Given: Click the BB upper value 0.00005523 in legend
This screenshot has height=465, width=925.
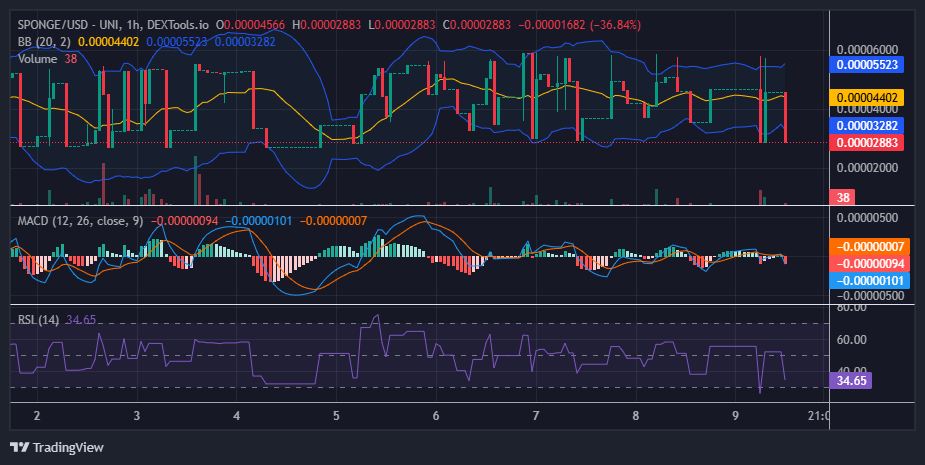Looking at the screenshot, I should point(177,42).
